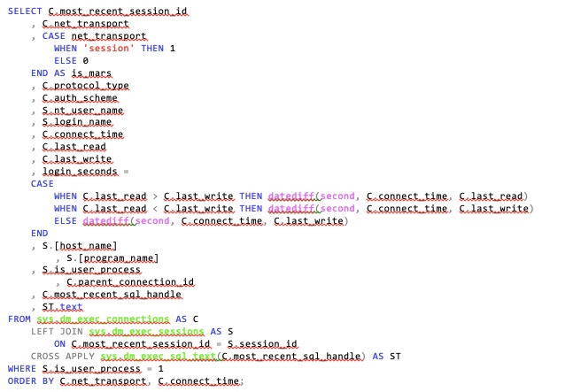Click S.nt_user_name column

(x=83, y=111)
